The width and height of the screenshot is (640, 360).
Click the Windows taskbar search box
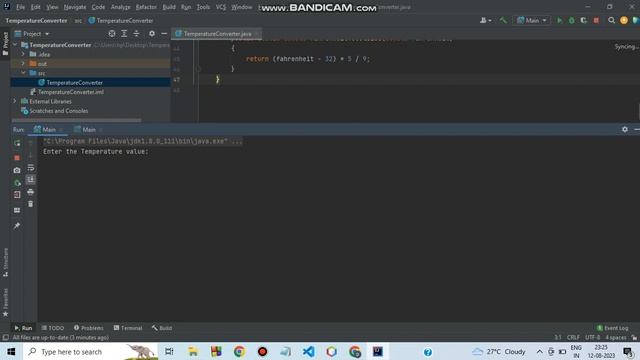tap(91, 351)
